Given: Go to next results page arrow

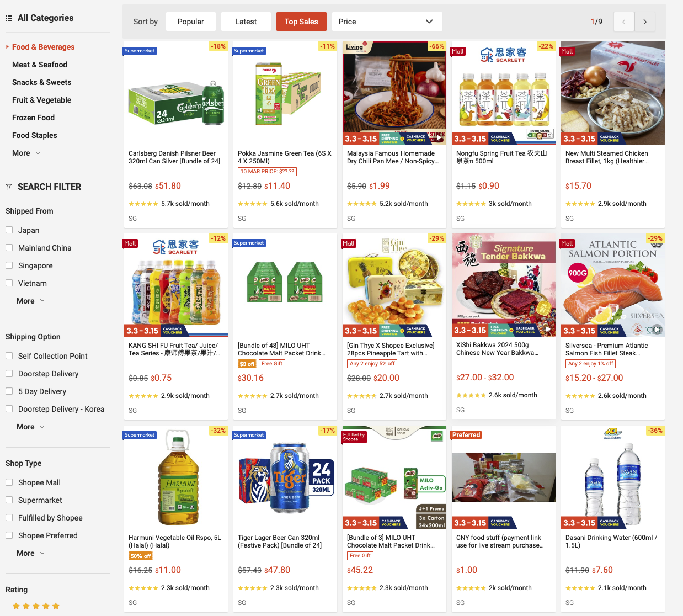Looking at the screenshot, I should [x=645, y=22].
